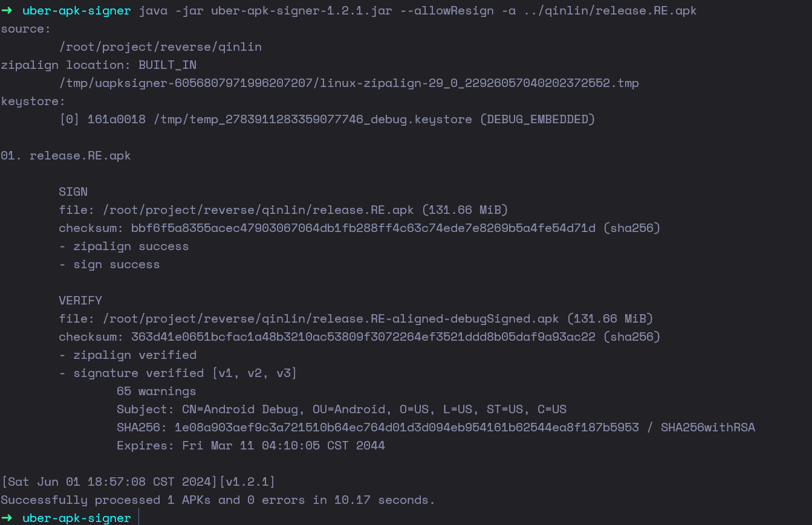Click the "Successfully processed 1 APKs" summary line
This screenshot has height=525, width=812.
point(218,500)
